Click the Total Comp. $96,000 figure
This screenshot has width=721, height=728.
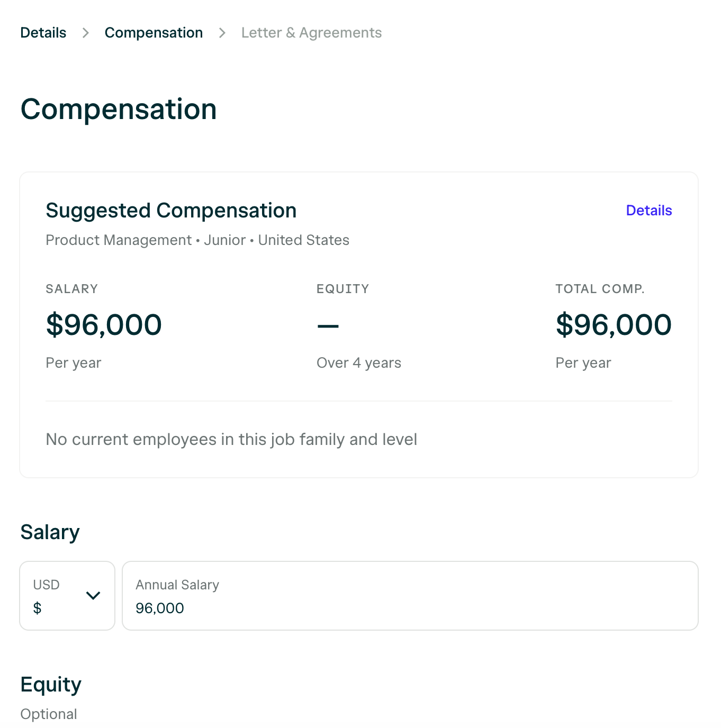tap(614, 324)
